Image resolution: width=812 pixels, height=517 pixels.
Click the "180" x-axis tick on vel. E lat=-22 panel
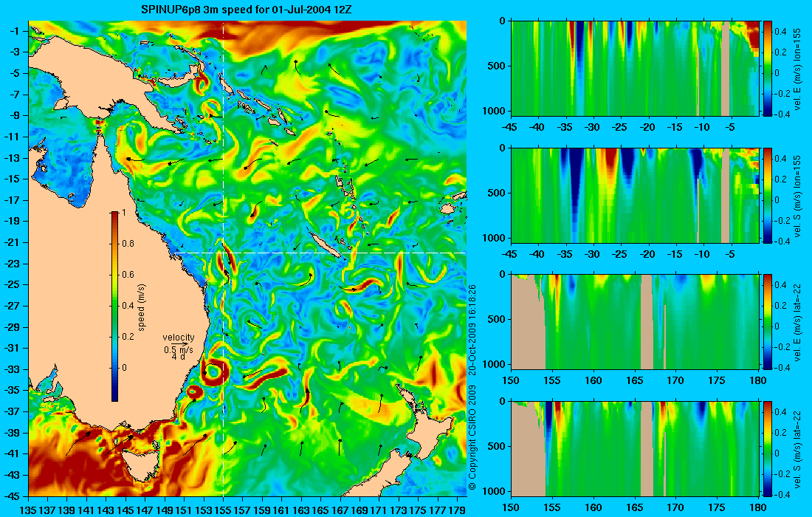pos(758,381)
